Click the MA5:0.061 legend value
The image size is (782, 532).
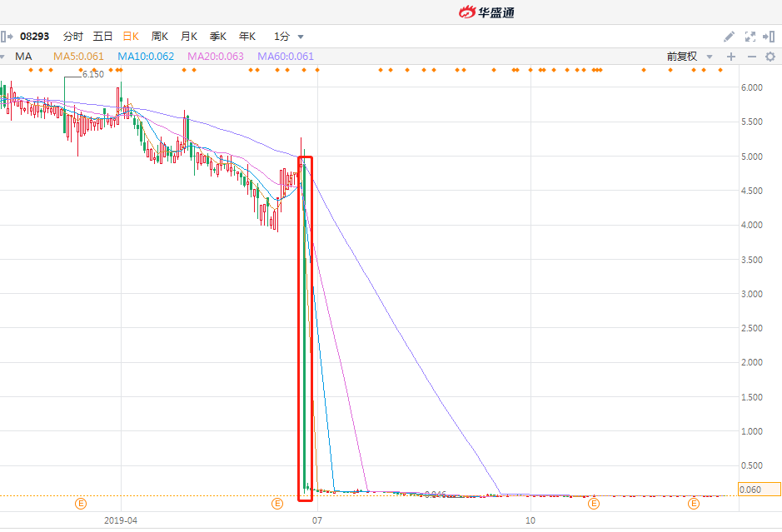78,57
